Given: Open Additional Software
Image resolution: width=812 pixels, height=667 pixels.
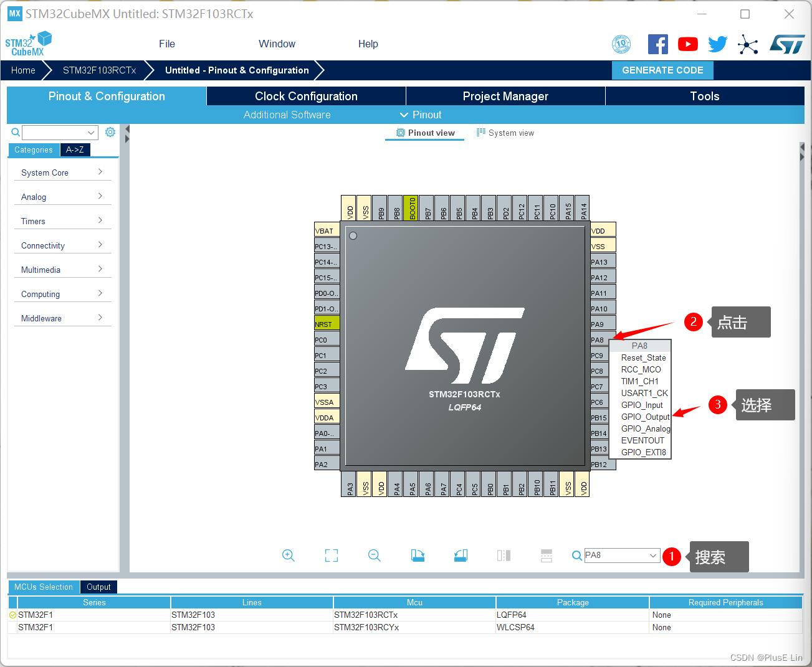Looking at the screenshot, I should pyautogui.click(x=287, y=115).
